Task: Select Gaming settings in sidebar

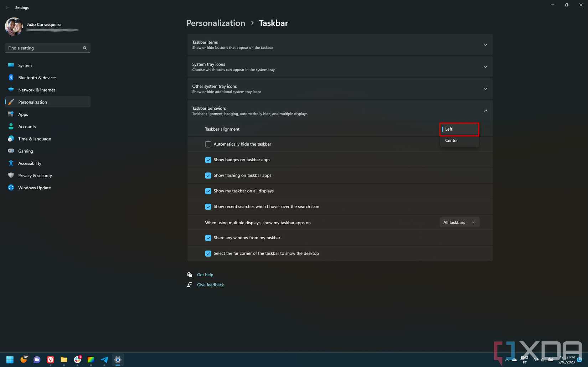Action: click(25, 151)
